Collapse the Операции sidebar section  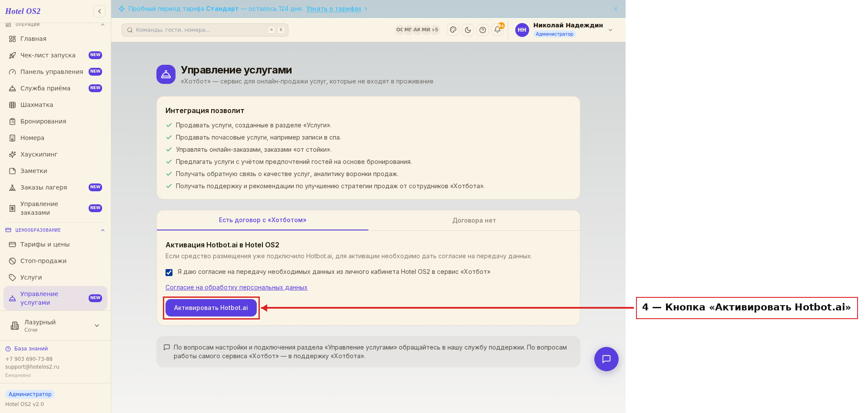pos(103,25)
